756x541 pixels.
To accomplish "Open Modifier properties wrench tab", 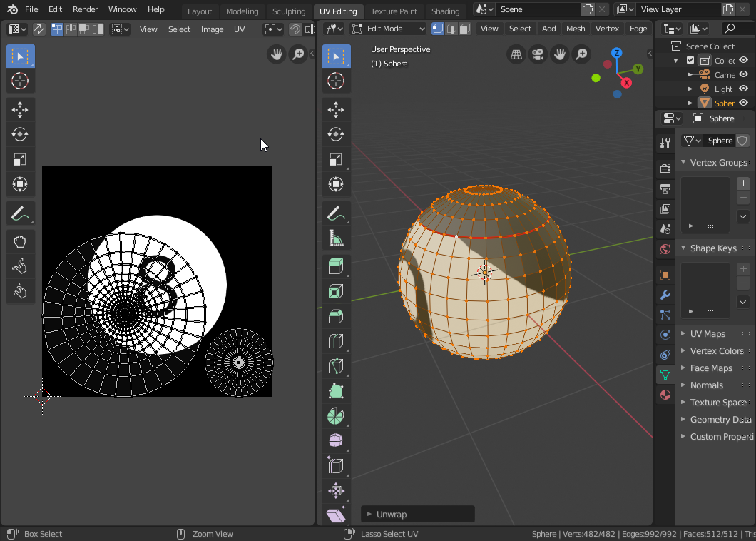I will click(x=665, y=294).
